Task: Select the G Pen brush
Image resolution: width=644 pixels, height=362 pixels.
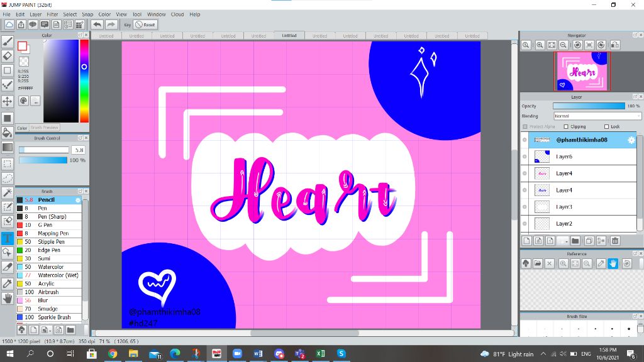Action: click(49, 225)
